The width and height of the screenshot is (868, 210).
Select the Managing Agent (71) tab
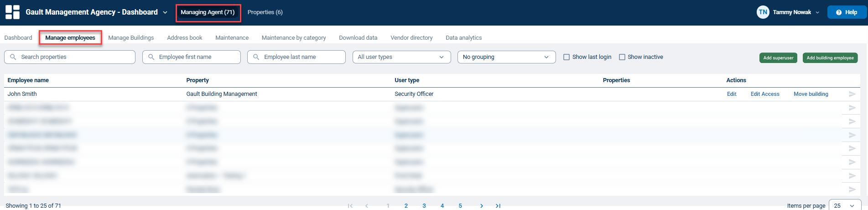[x=208, y=12]
